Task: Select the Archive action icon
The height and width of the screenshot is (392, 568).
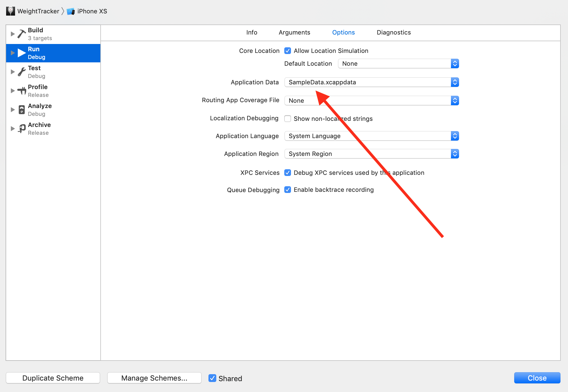Action: click(22, 129)
